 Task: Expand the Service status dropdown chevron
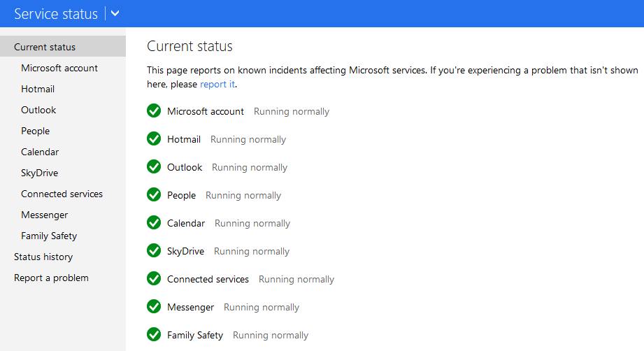(115, 13)
